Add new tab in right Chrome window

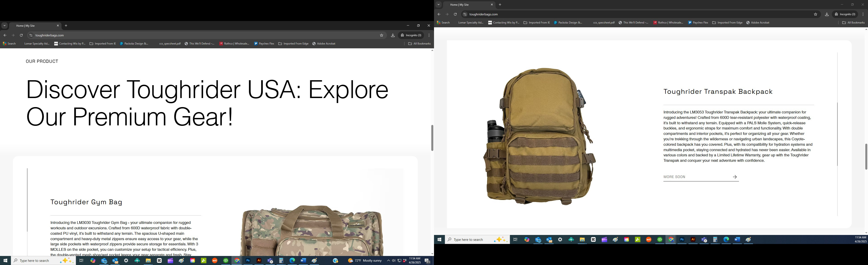tap(500, 5)
